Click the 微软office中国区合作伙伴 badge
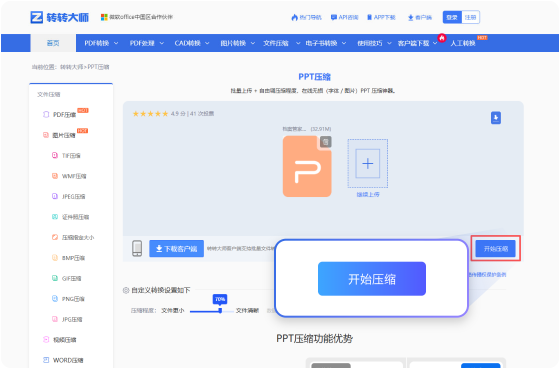 [137, 17]
